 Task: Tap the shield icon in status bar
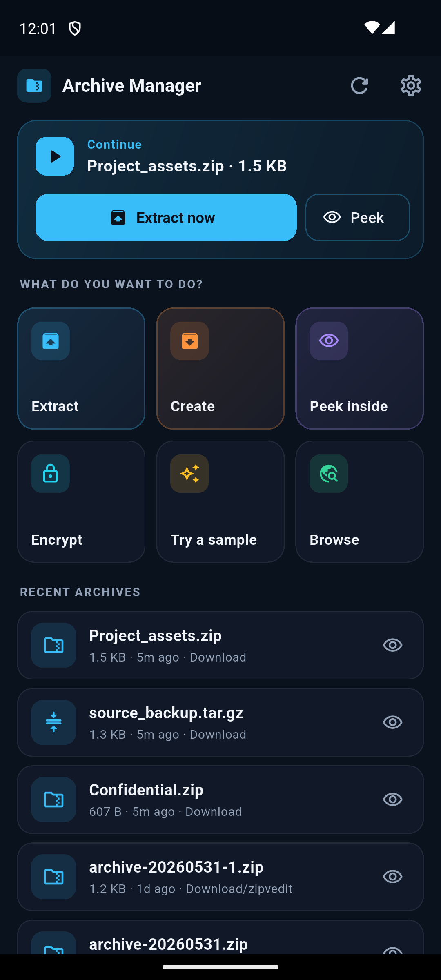tap(75, 29)
